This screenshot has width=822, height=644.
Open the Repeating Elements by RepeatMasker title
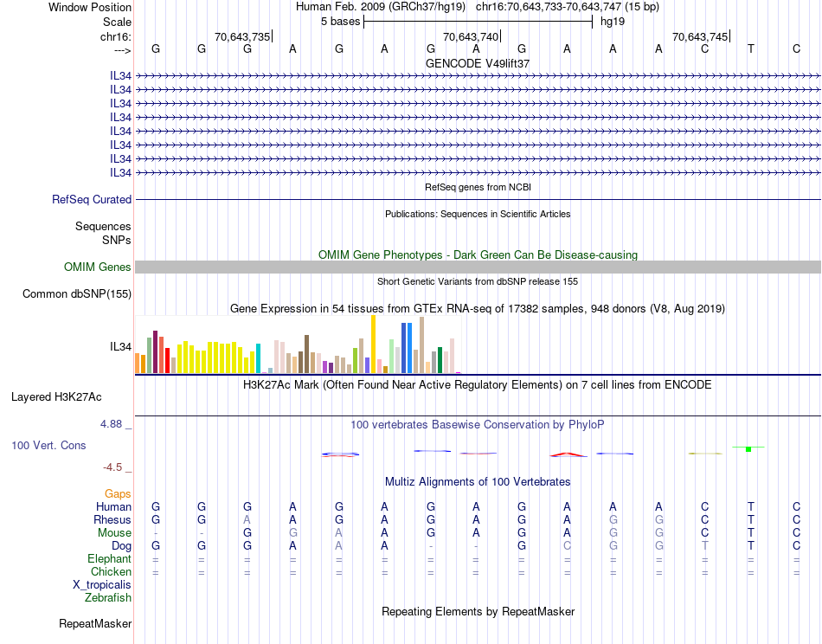tap(478, 611)
